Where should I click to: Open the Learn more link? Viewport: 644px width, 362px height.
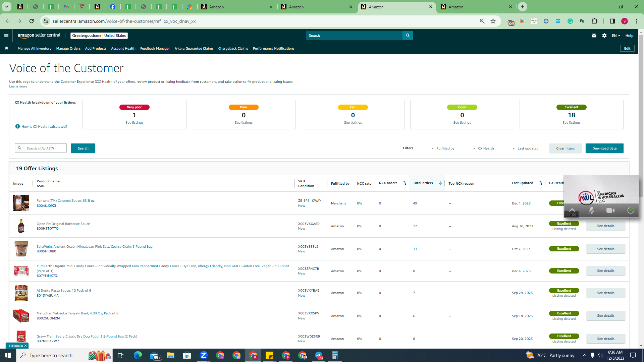(18, 86)
